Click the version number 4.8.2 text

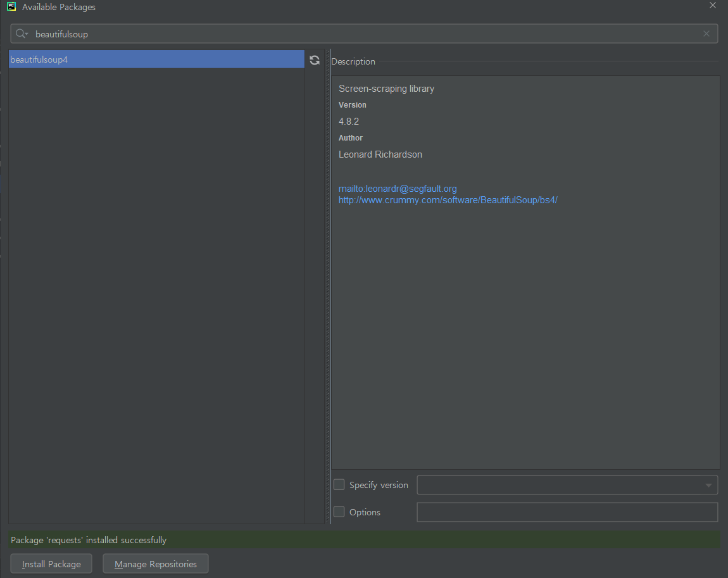(349, 122)
